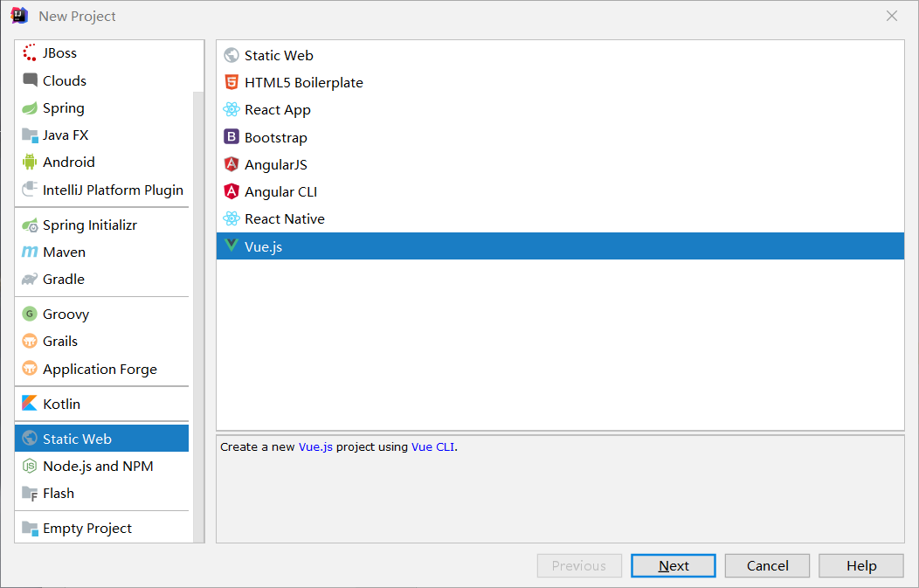This screenshot has height=588, width=919.
Task: Click the IntelliJ Platform Plugin icon
Action: tap(30, 190)
